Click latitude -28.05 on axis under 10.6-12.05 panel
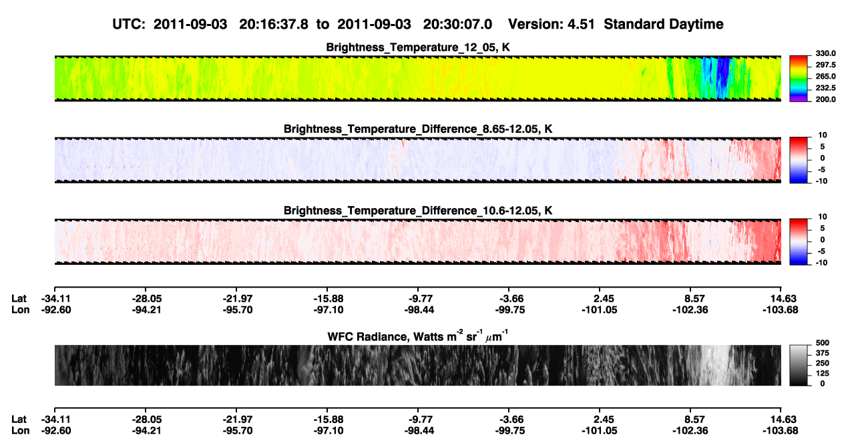 (146, 298)
